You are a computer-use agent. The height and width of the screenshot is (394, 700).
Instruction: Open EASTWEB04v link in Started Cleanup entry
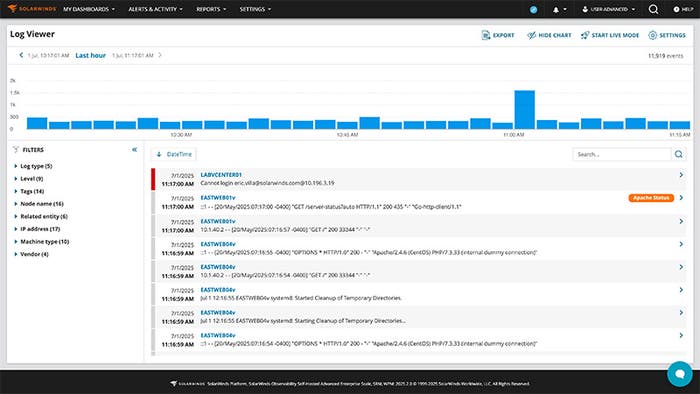coord(218,290)
